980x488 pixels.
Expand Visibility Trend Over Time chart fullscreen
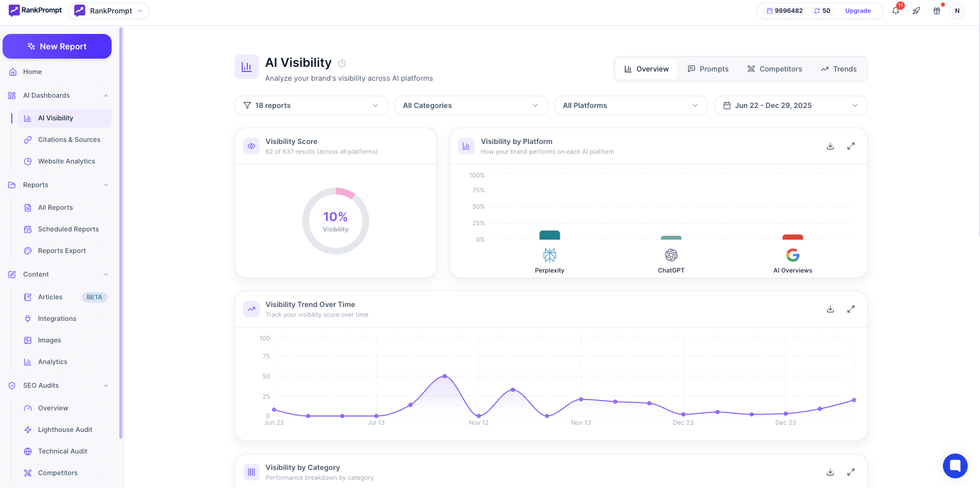pos(851,309)
